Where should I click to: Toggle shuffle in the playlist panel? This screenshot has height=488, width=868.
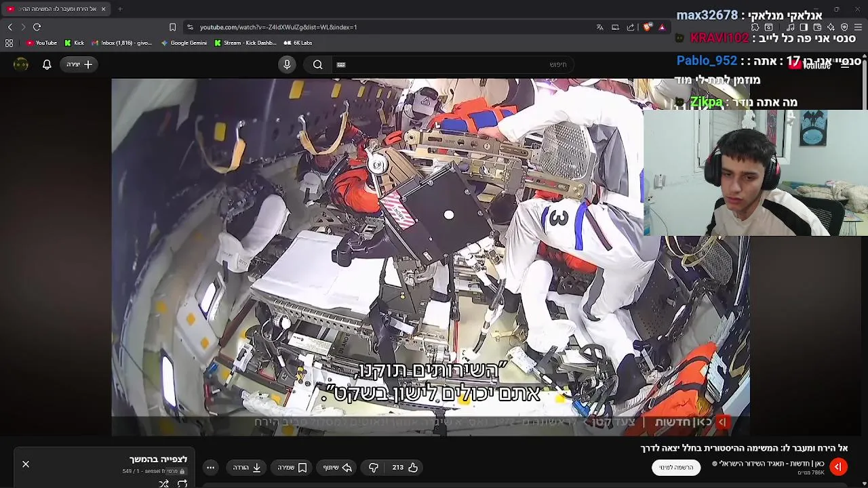point(163,483)
